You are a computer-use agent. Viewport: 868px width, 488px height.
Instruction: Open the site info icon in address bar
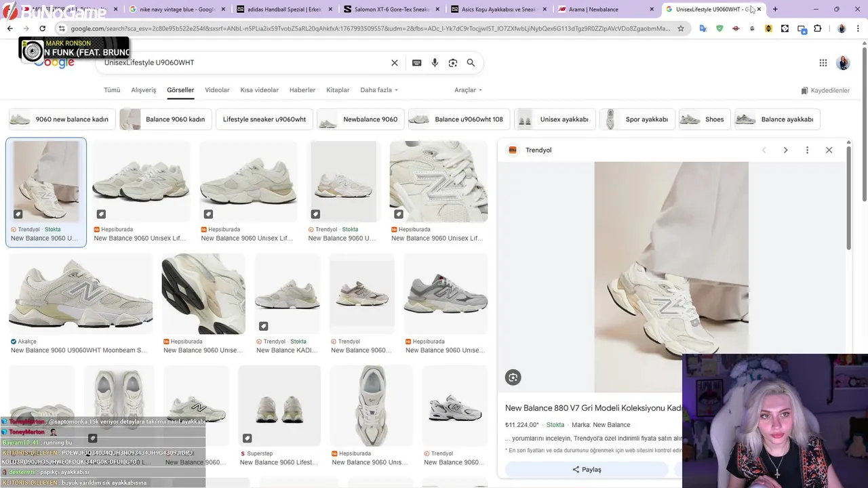coord(62,28)
